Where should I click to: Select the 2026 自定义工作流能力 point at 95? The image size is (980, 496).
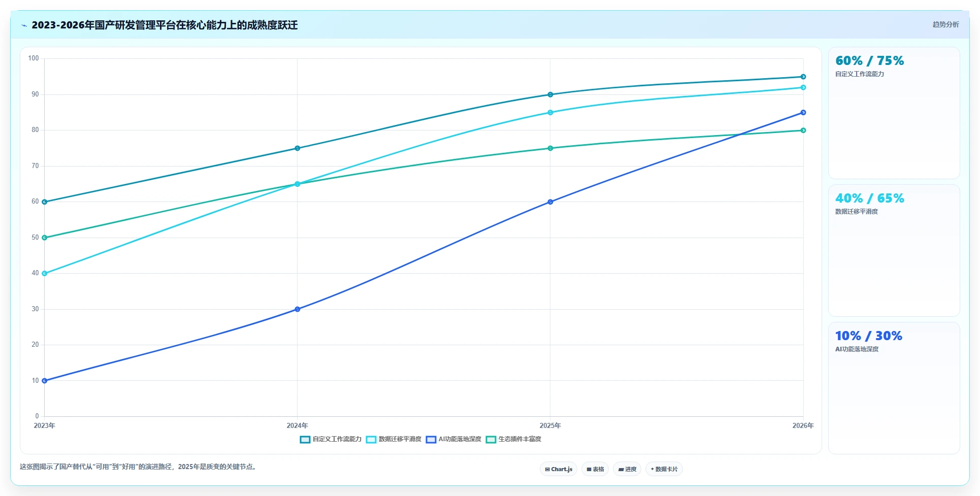coord(803,77)
